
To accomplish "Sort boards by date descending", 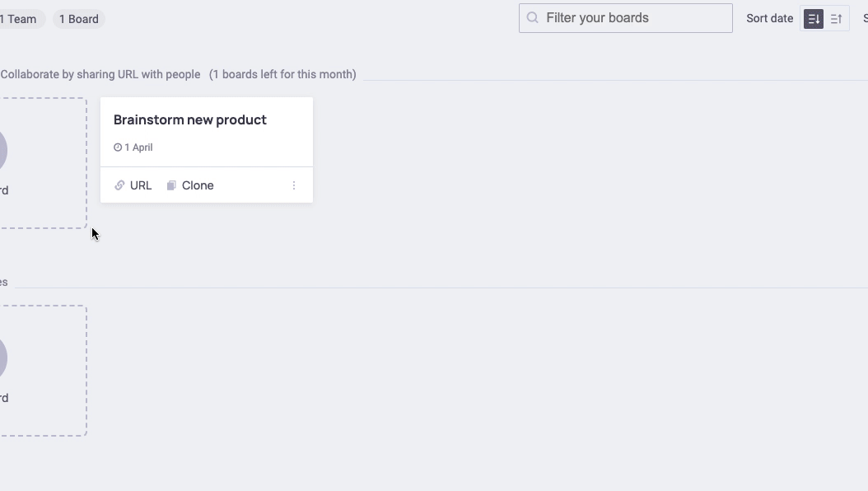I will point(813,19).
